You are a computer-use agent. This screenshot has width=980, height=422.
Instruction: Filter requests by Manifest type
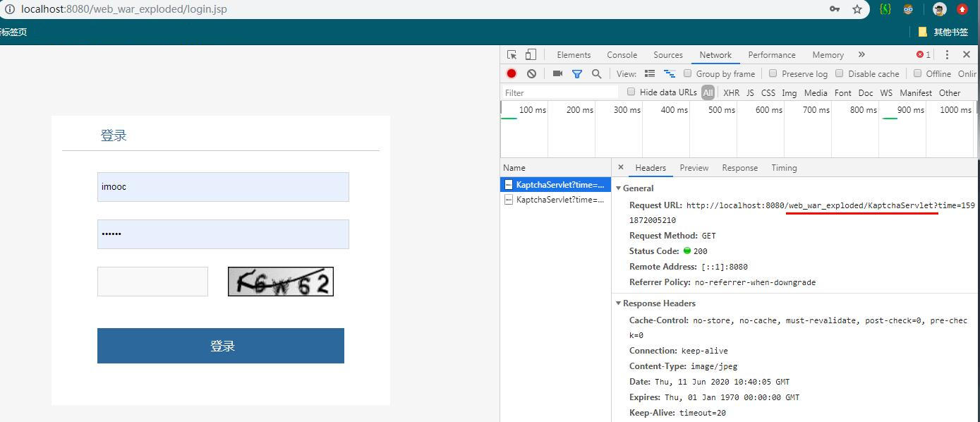916,92
